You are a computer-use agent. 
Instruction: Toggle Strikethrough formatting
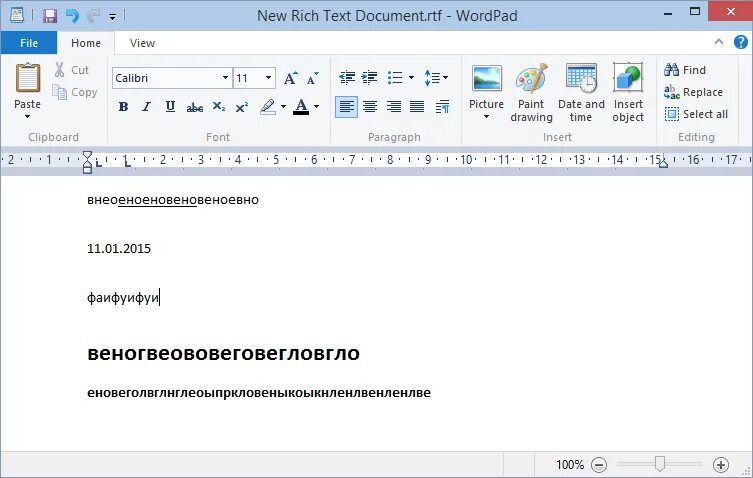click(x=194, y=107)
